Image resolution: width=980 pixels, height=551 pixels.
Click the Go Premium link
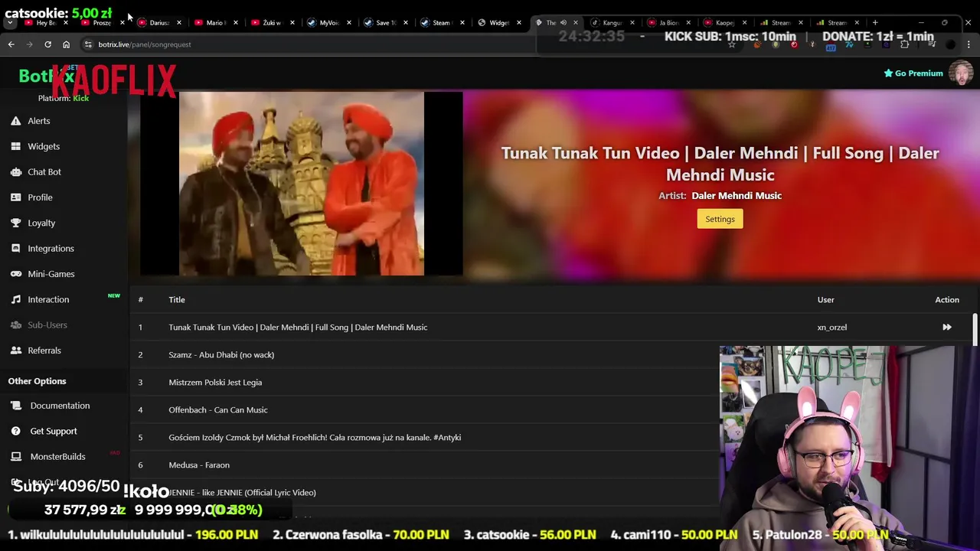tap(913, 73)
